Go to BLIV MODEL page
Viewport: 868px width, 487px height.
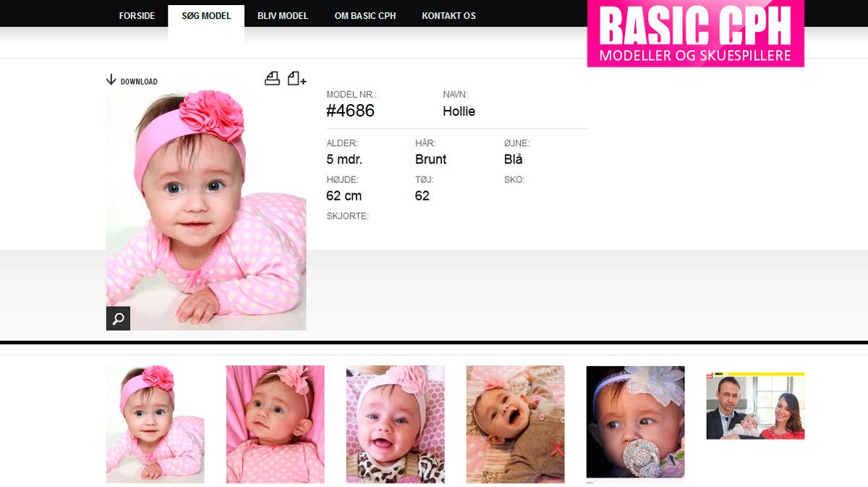tap(283, 16)
